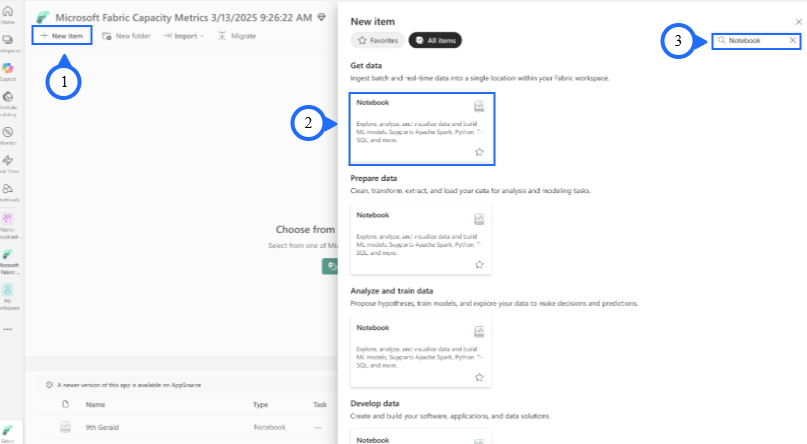
Task: Click the ellipsis more options in sidebar
Action: point(8,328)
